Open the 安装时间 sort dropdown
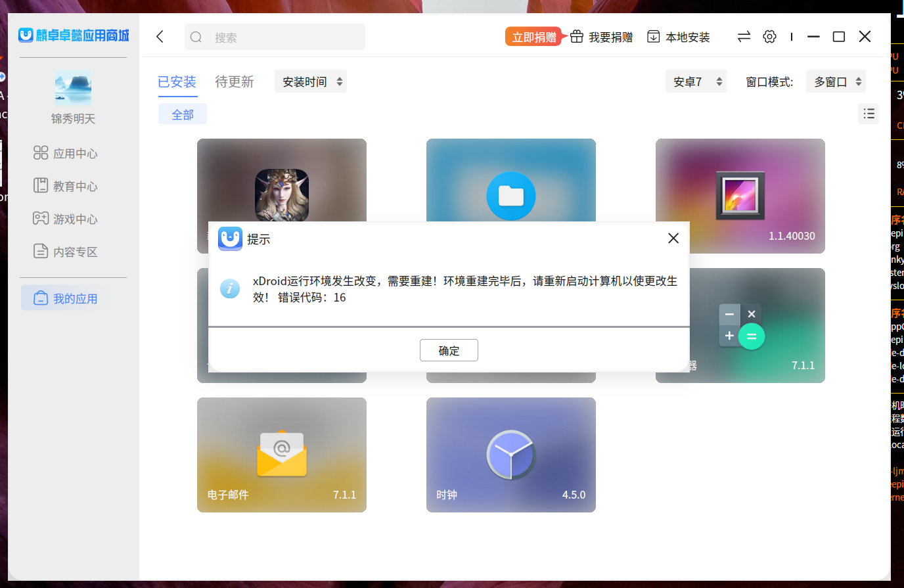 click(x=310, y=81)
